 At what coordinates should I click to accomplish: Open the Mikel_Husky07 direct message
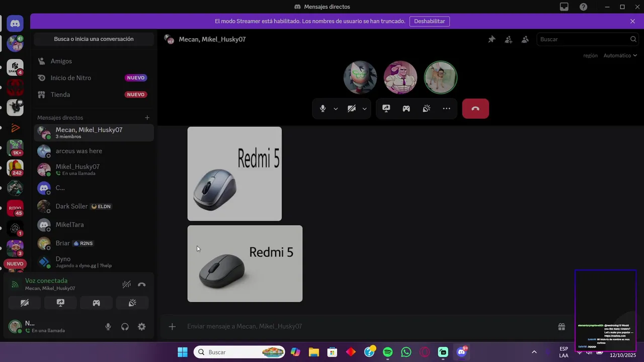[x=94, y=169]
